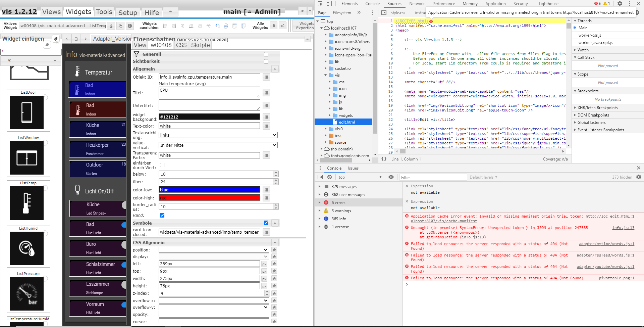The width and height of the screenshot is (644, 327).
Task: Center widgets horizontally icon
Action: tap(200, 26)
